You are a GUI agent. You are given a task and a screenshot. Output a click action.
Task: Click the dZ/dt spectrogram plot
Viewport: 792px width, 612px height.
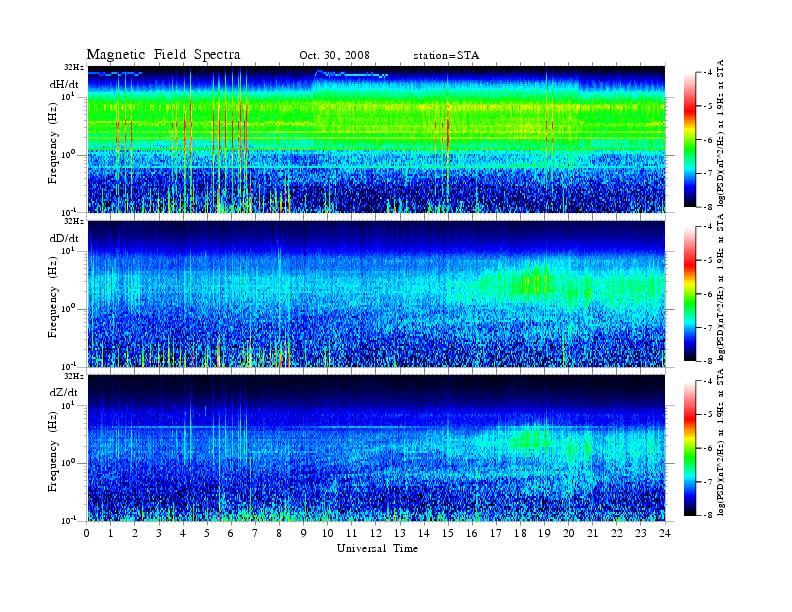coord(376,448)
